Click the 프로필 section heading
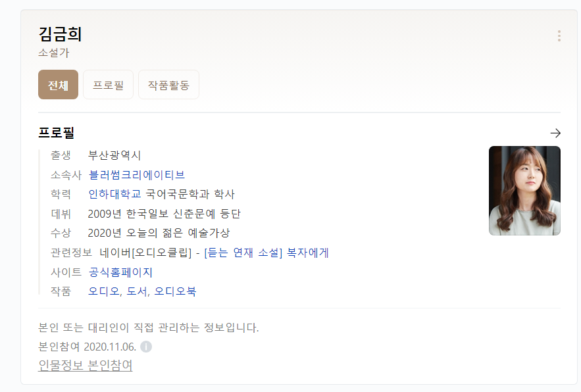Image resolution: width=581 pixels, height=392 pixels. click(x=57, y=133)
